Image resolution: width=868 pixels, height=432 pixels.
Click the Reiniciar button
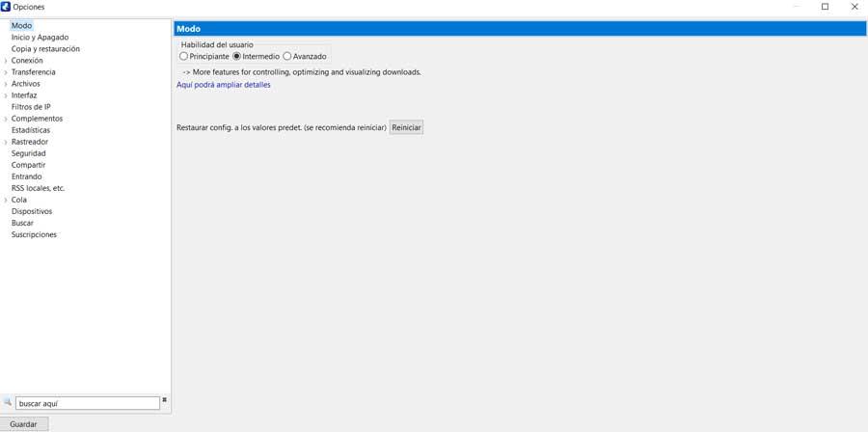[x=406, y=128]
